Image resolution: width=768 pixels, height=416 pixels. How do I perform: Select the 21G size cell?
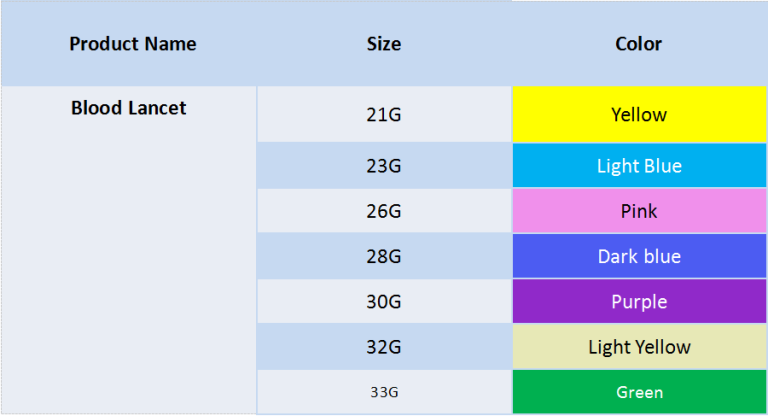(x=384, y=114)
